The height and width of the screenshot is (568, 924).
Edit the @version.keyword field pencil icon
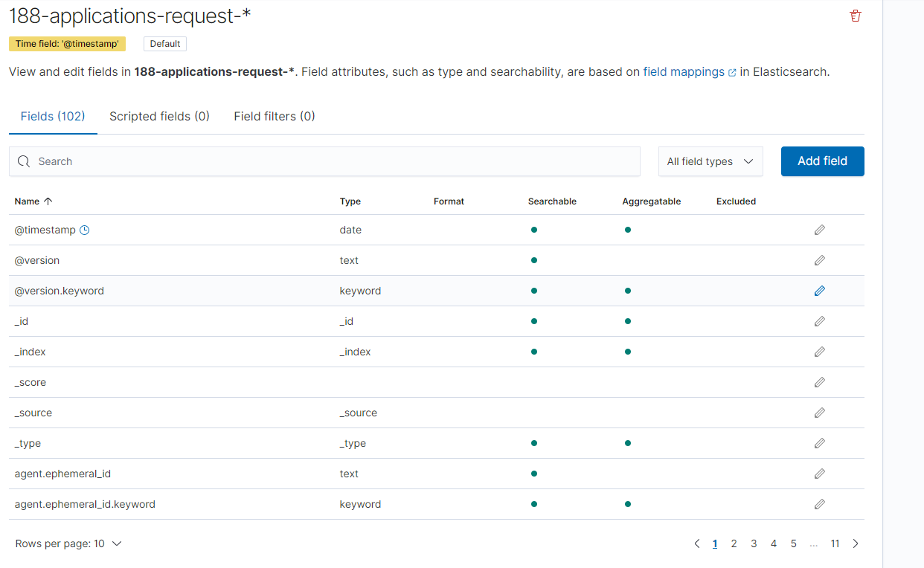pyautogui.click(x=819, y=291)
